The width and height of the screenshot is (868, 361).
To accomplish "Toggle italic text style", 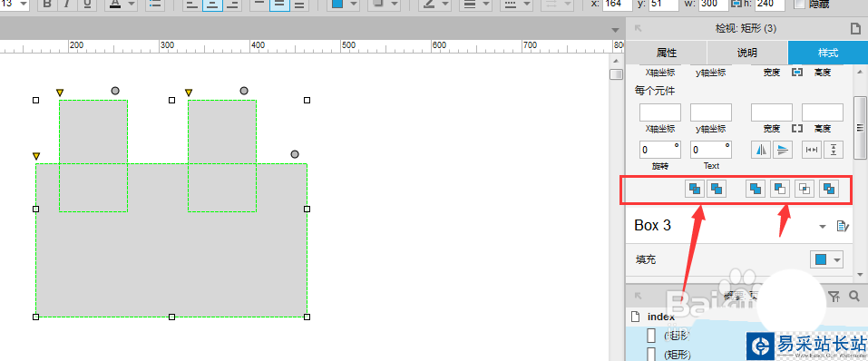I will click(x=67, y=5).
